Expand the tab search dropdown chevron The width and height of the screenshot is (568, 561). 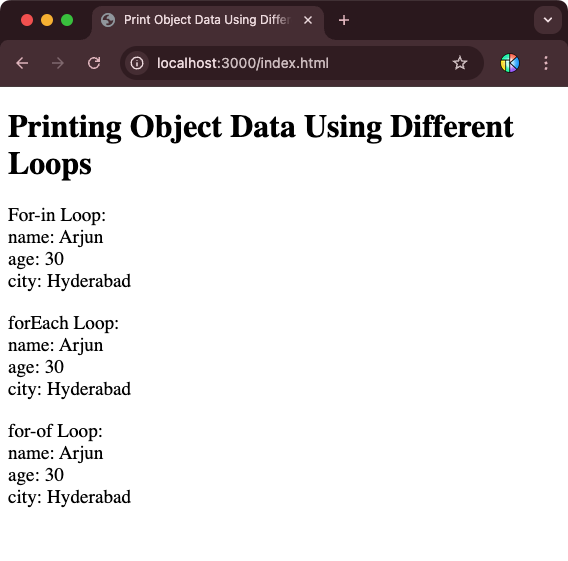click(548, 20)
